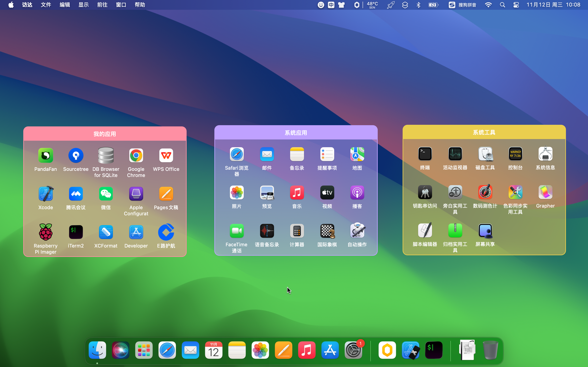The width and height of the screenshot is (588, 367).
Task: Open the 前往 menu
Action: click(x=102, y=5)
